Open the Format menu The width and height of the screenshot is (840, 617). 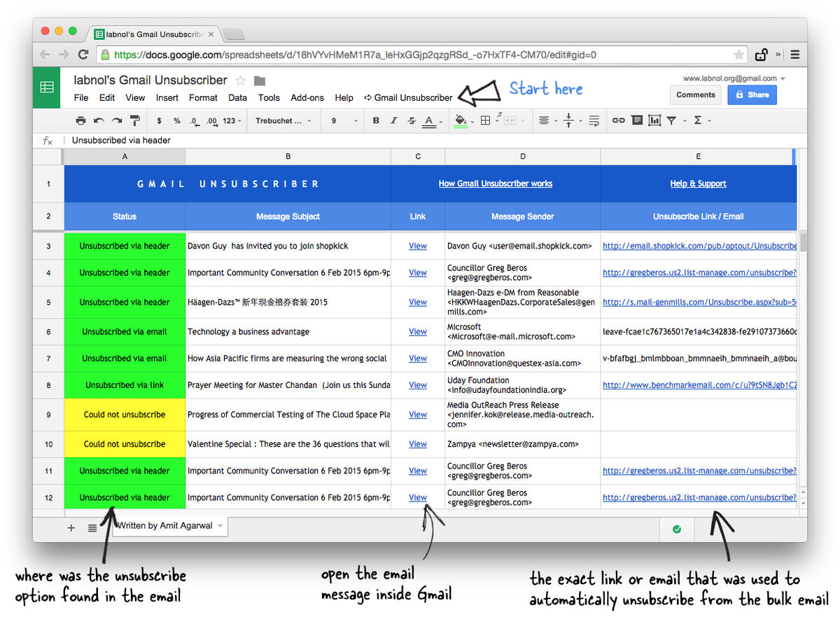click(203, 97)
